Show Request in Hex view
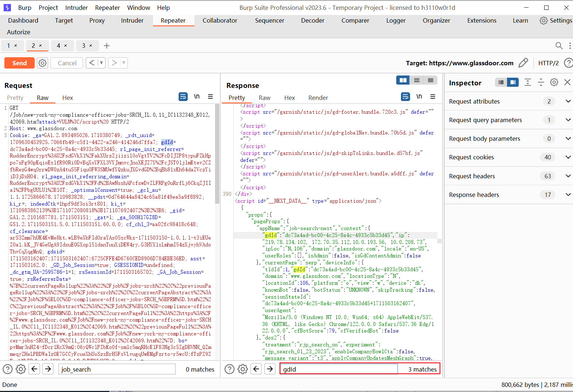The height and width of the screenshot is (392, 573). [x=67, y=98]
